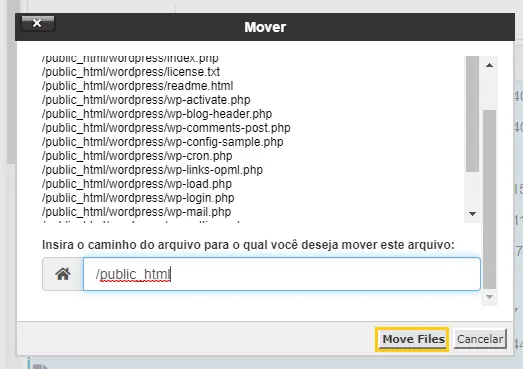Close the Mover dialog with X
The image size is (523, 369).
[x=38, y=23]
